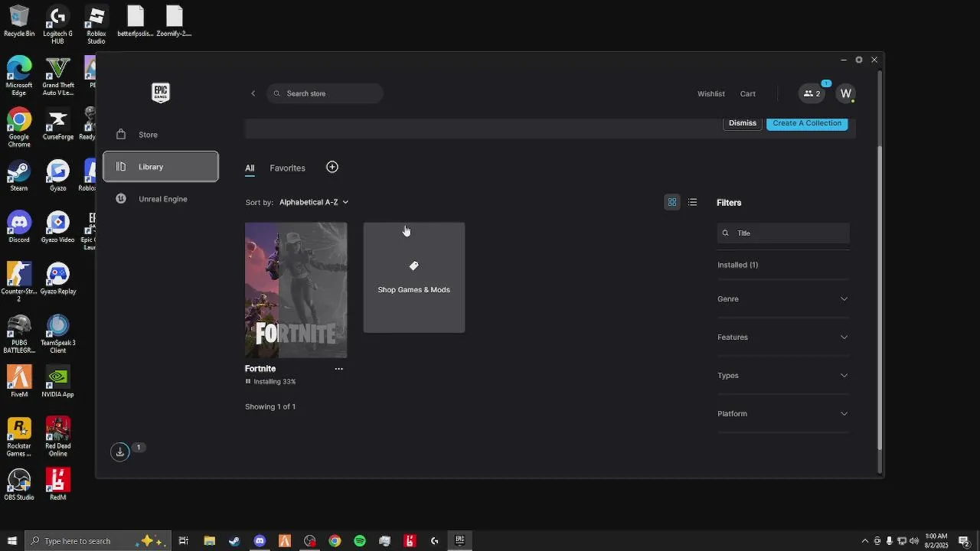This screenshot has height=551, width=980.
Task: Click the Title filter search field
Action: (x=783, y=233)
